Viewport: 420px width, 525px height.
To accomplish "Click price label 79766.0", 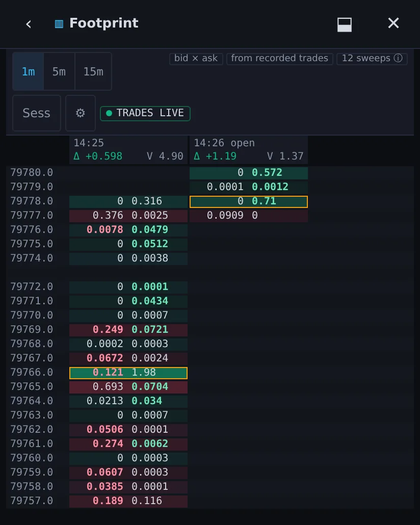I will pyautogui.click(x=32, y=372).
